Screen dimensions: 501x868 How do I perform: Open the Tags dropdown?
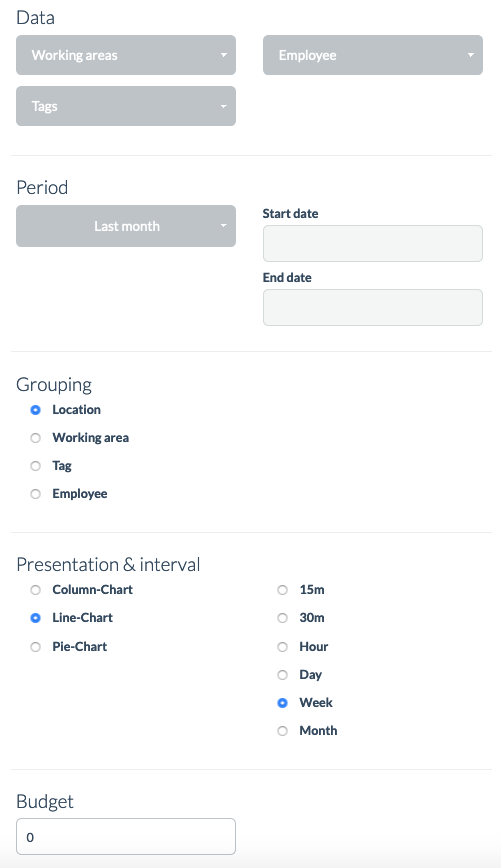click(x=126, y=106)
